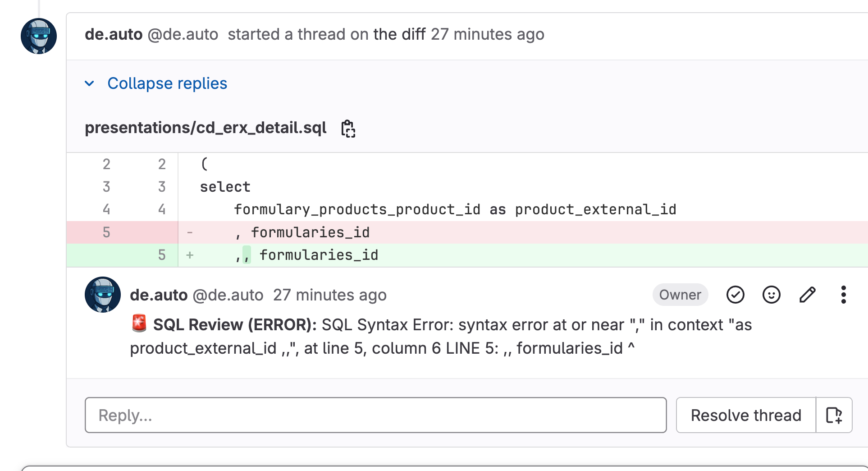
Task: Click the Collapse replies chevron arrow
Action: point(89,83)
